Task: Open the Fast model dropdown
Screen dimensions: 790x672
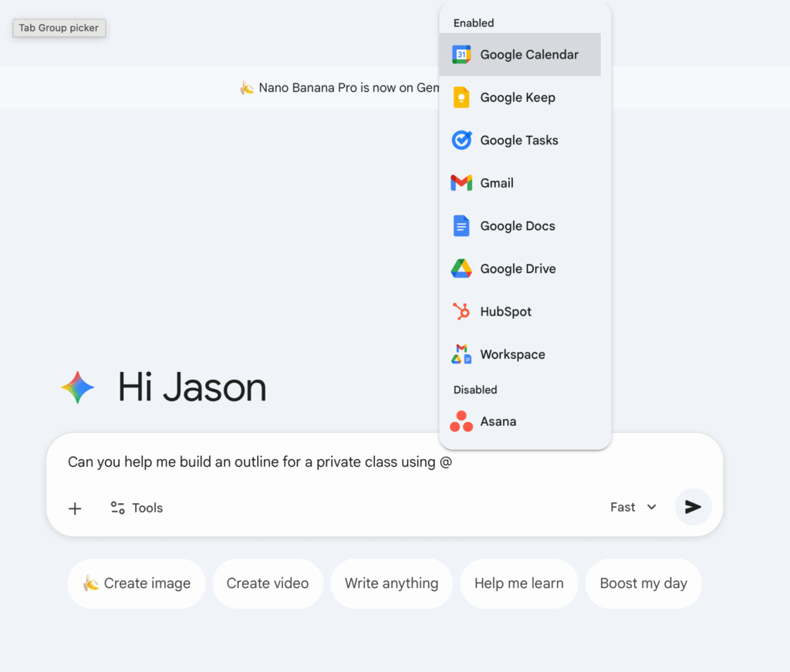Action: [x=623, y=507]
